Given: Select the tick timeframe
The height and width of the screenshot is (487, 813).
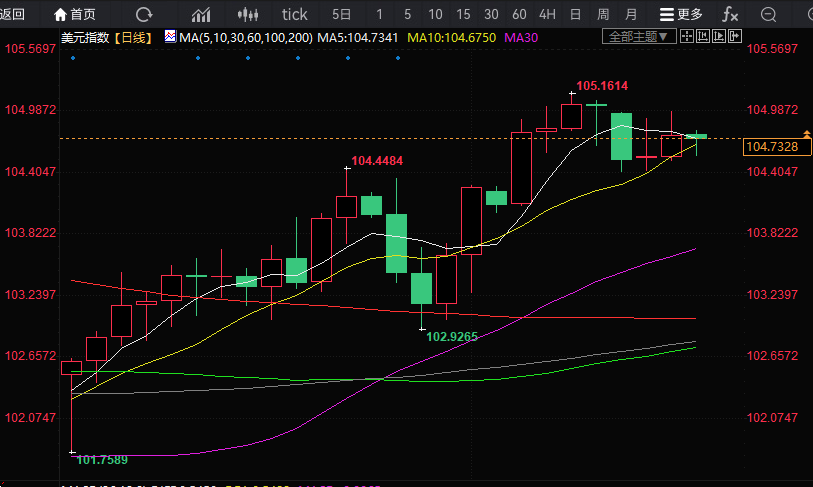Looking at the screenshot, I should coord(295,15).
